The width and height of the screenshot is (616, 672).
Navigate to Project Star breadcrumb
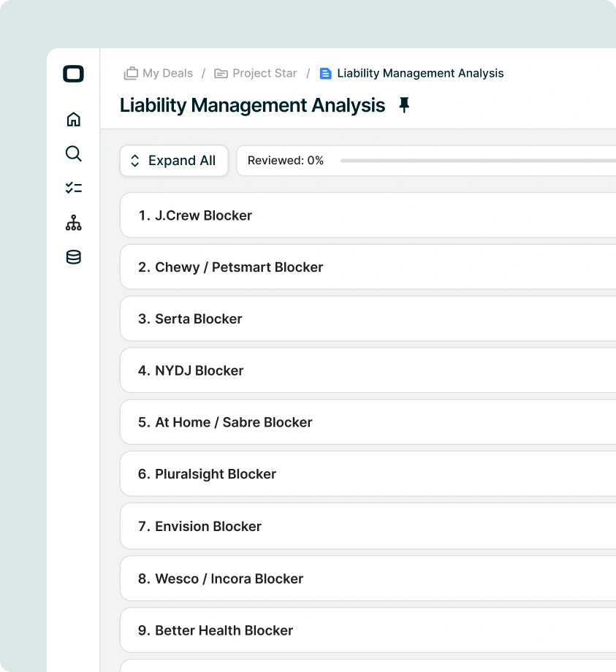tap(265, 73)
